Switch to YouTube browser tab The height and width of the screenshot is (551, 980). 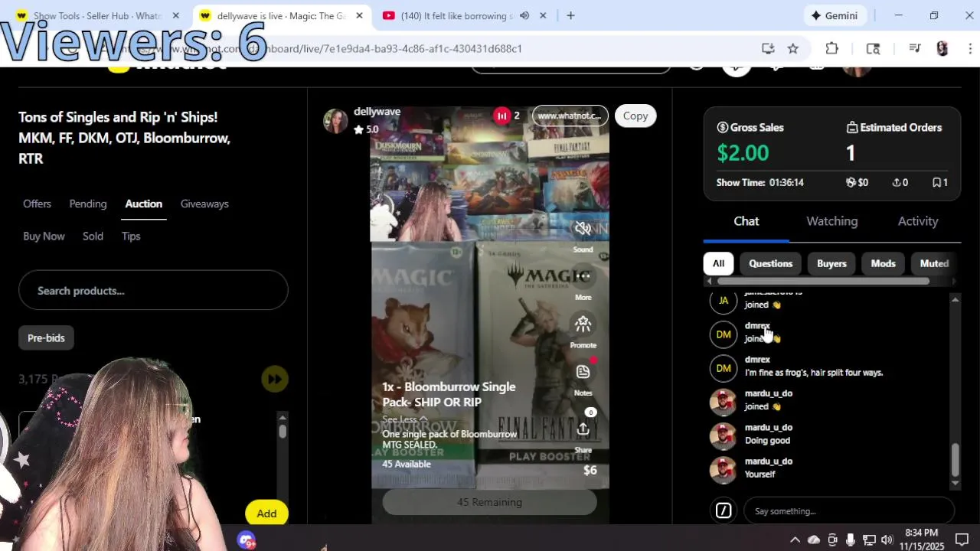463,15
